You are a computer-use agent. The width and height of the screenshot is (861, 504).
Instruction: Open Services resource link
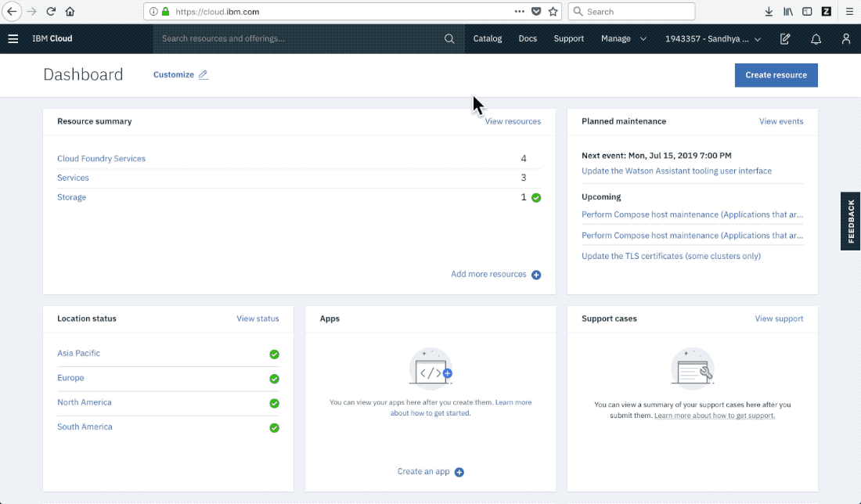pos(73,178)
